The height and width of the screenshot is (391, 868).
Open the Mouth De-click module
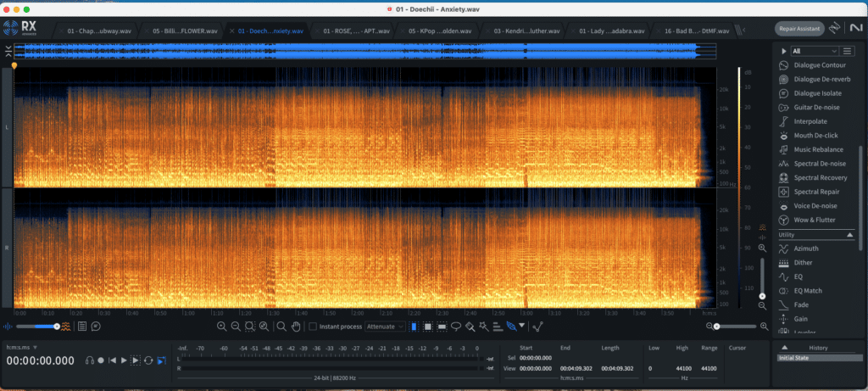[x=815, y=136]
